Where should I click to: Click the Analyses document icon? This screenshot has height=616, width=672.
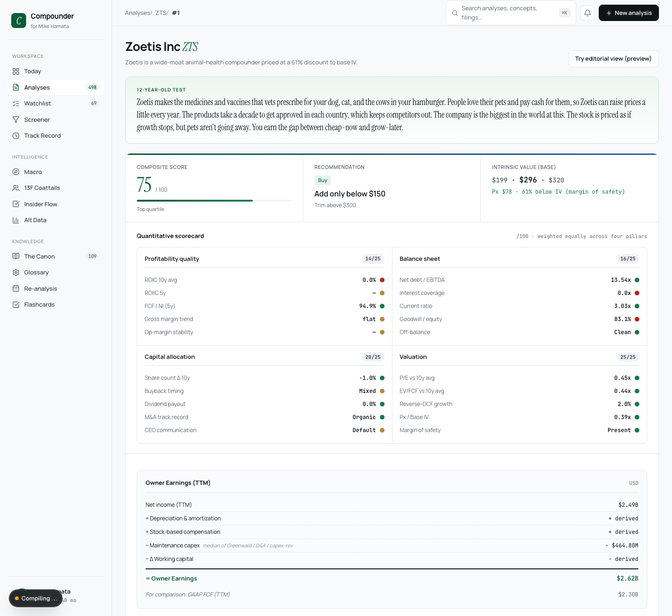pyautogui.click(x=16, y=87)
